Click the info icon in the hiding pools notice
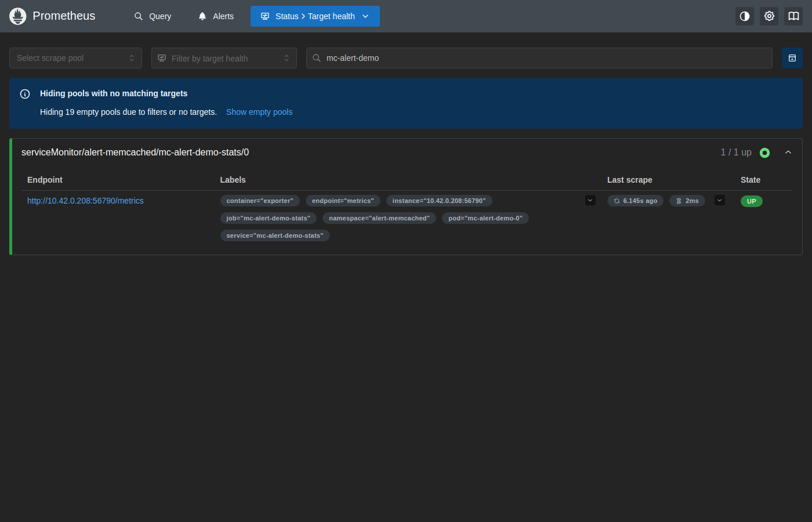The width and height of the screenshot is (812, 522). coord(25,94)
